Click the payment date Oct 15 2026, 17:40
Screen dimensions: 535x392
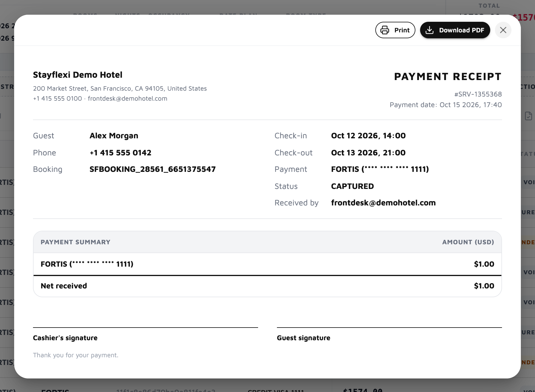click(x=470, y=105)
